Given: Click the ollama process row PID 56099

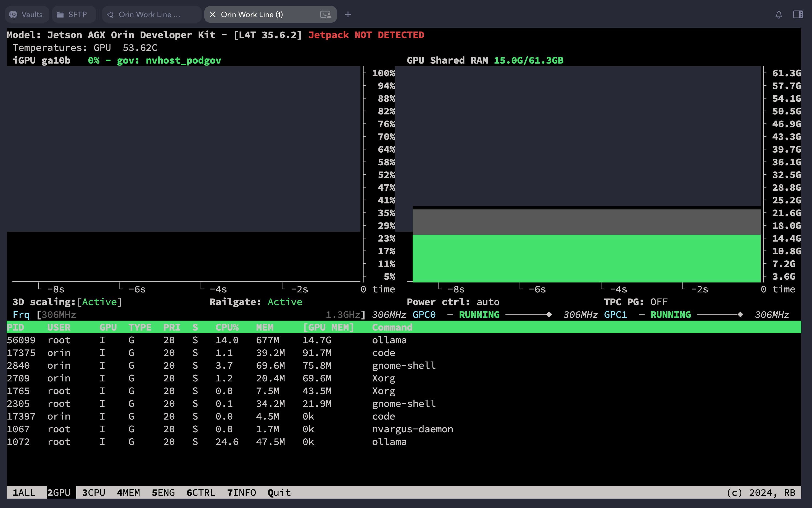Looking at the screenshot, I should click(x=404, y=340).
